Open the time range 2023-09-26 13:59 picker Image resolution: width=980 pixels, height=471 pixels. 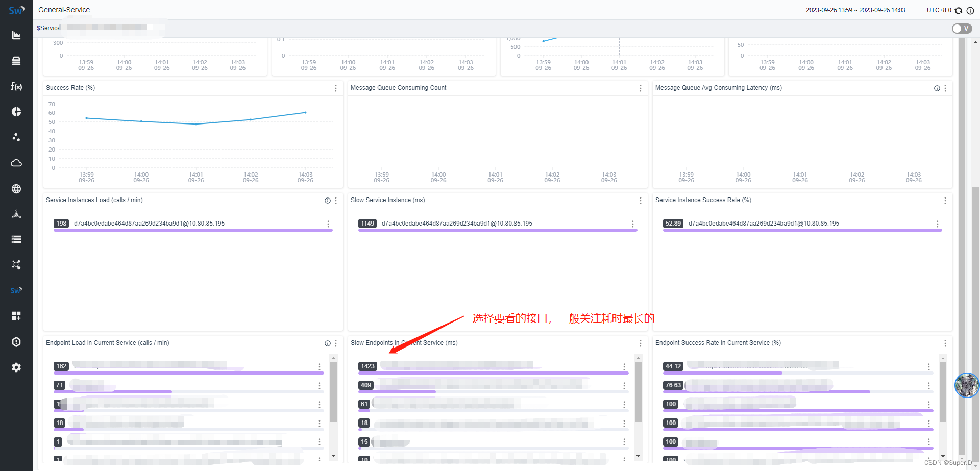pyautogui.click(x=855, y=10)
